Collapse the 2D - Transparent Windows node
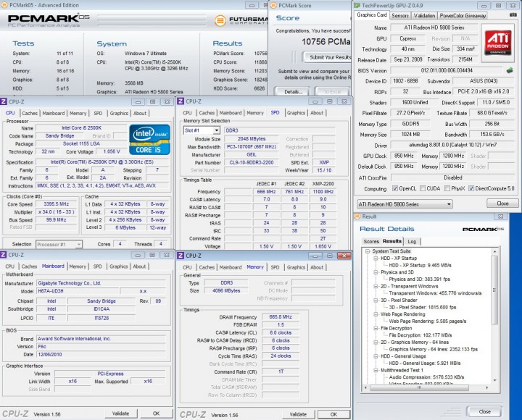 click(376, 286)
